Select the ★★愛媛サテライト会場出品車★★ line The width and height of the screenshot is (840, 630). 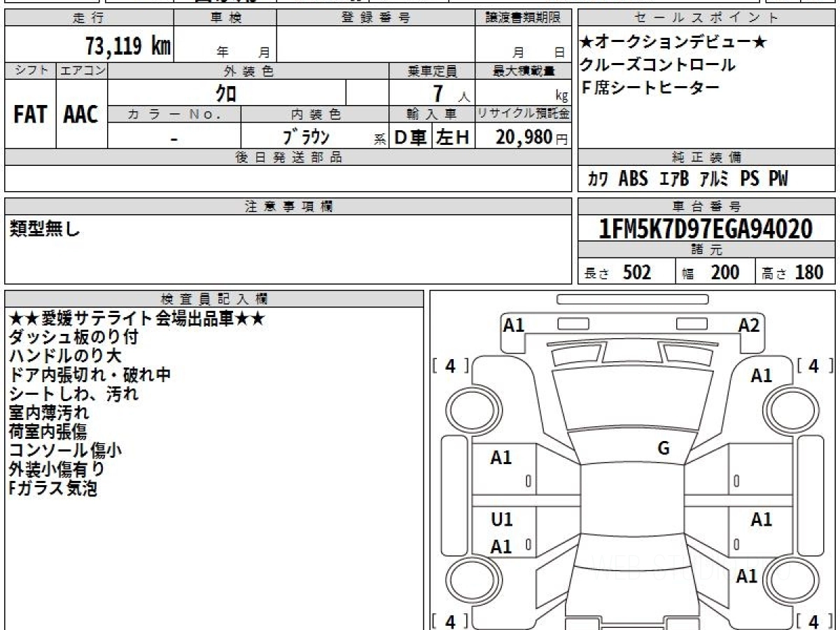pos(137,318)
